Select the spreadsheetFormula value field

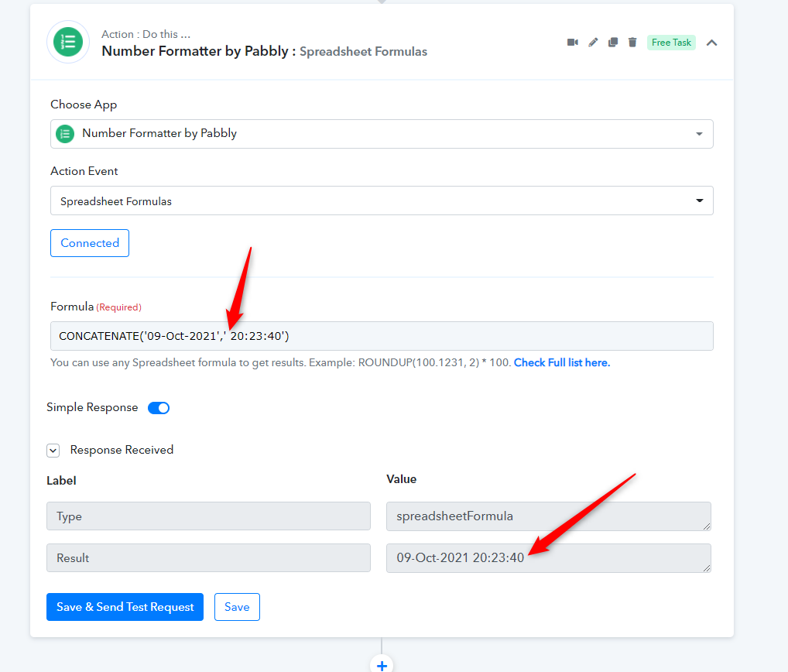point(549,516)
